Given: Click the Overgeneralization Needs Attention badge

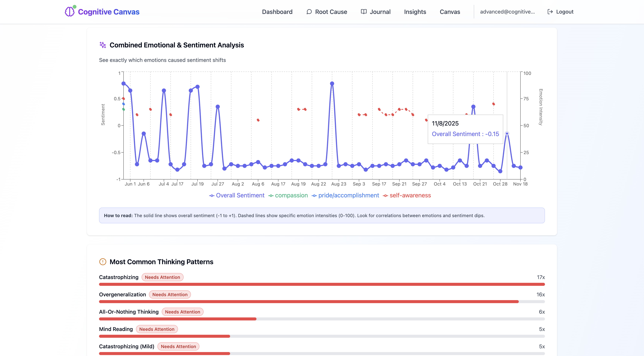Looking at the screenshot, I should point(170,294).
